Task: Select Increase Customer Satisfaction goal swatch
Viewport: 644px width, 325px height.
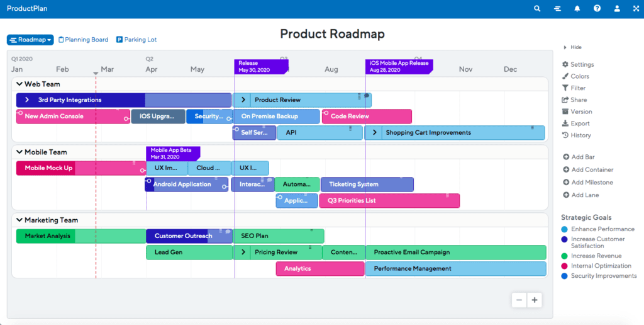Action: click(564, 239)
